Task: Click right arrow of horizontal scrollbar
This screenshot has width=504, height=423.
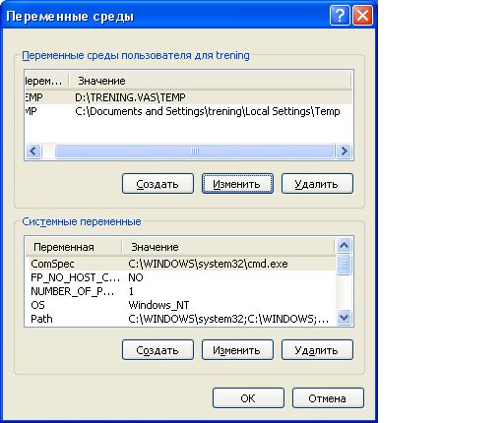Action: 344,151
